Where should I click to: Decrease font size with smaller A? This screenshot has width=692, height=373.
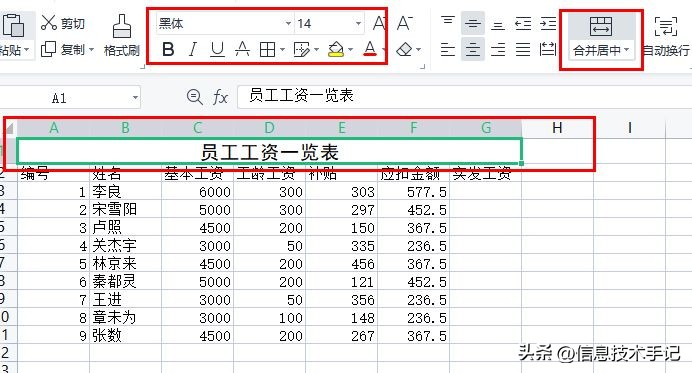[405, 23]
